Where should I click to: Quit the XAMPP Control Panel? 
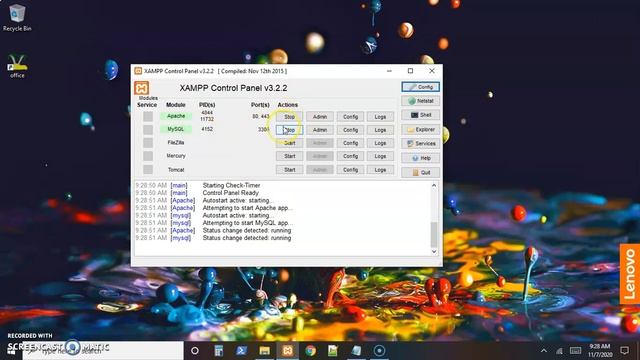tap(420, 172)
